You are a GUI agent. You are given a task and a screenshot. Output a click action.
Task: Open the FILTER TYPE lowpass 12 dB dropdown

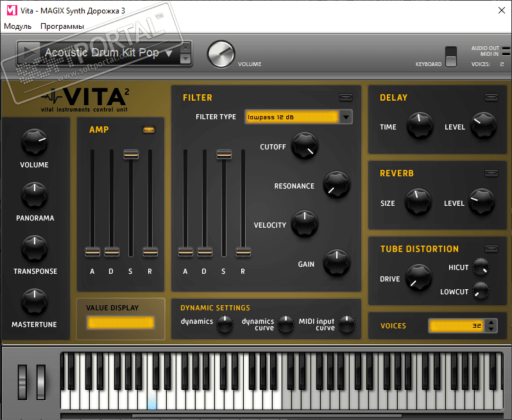(x=298, y=117)
